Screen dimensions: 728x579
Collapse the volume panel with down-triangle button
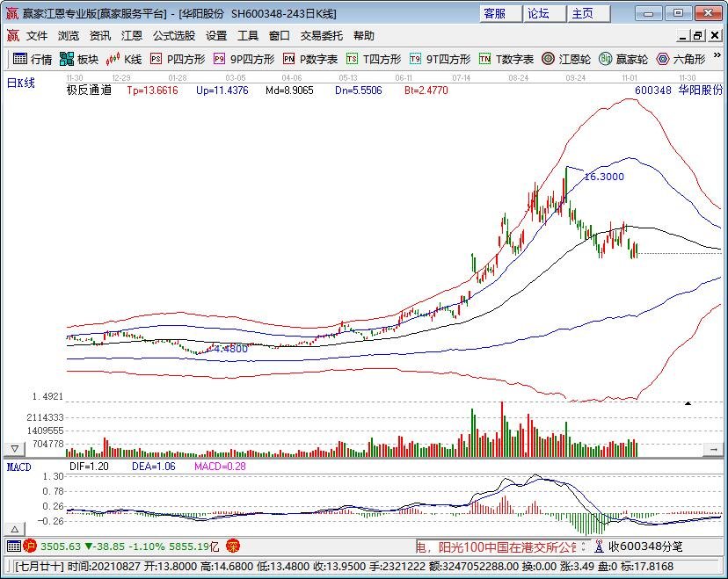coord(14,448)
